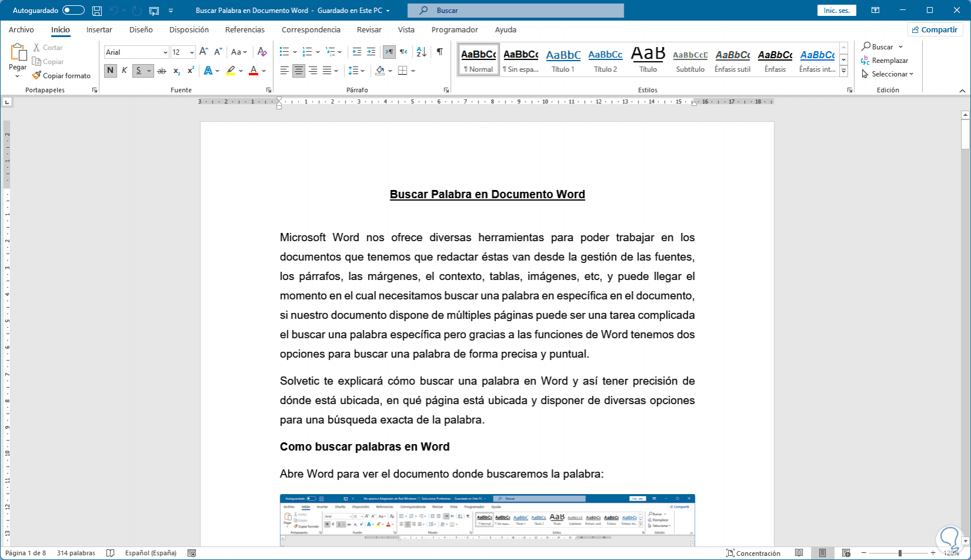Click the Compartir button

[x=935, y=29]
